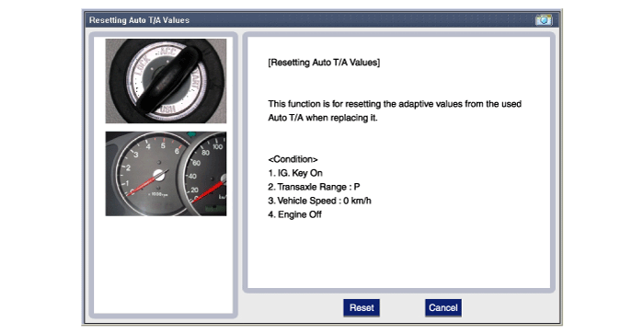Click the Condition label

tap(293, 159)
